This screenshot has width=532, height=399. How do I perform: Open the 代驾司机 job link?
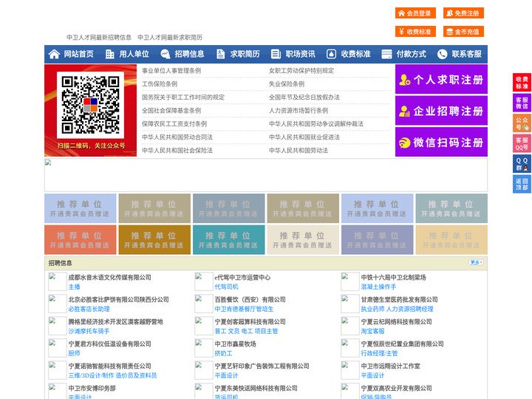[x=226, y=287]
